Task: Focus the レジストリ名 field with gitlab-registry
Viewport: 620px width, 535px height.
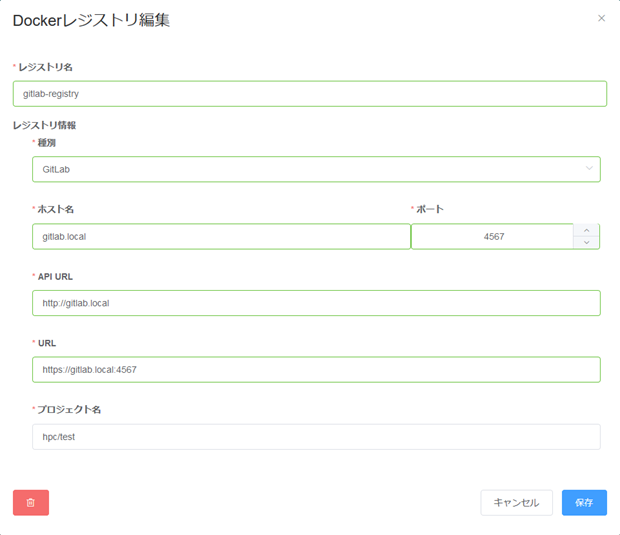Action: click(x=310, y=94)
